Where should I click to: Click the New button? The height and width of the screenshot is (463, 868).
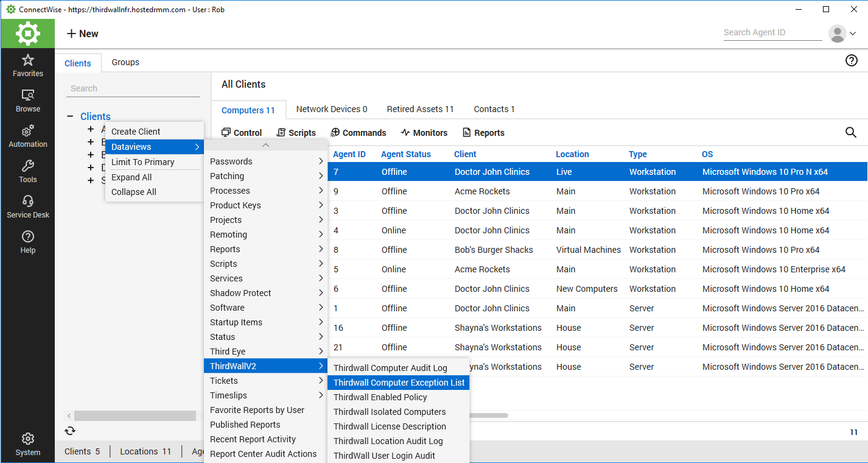click(x=82, y=34)
